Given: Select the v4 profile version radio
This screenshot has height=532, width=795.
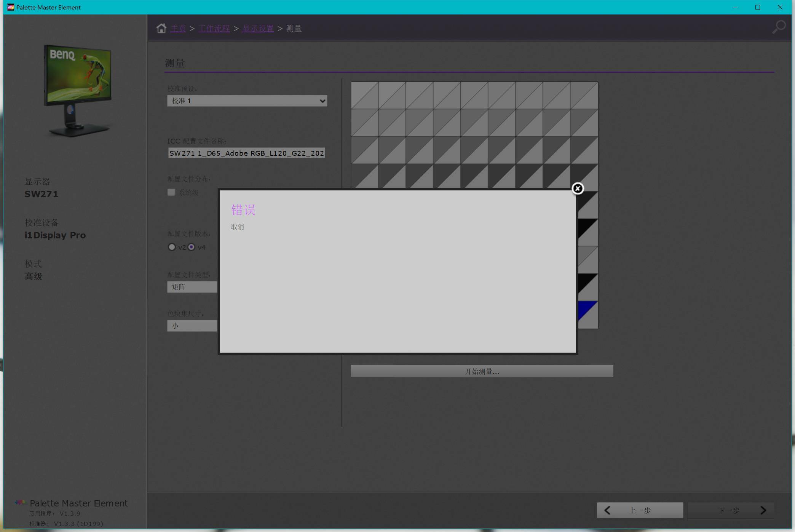Looking at the screenshot, I should 192,247.
